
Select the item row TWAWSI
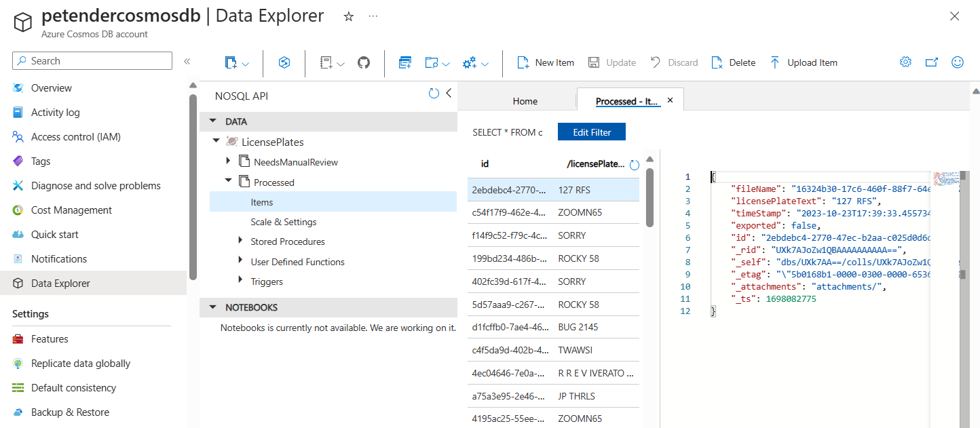[x=553, y=350]
